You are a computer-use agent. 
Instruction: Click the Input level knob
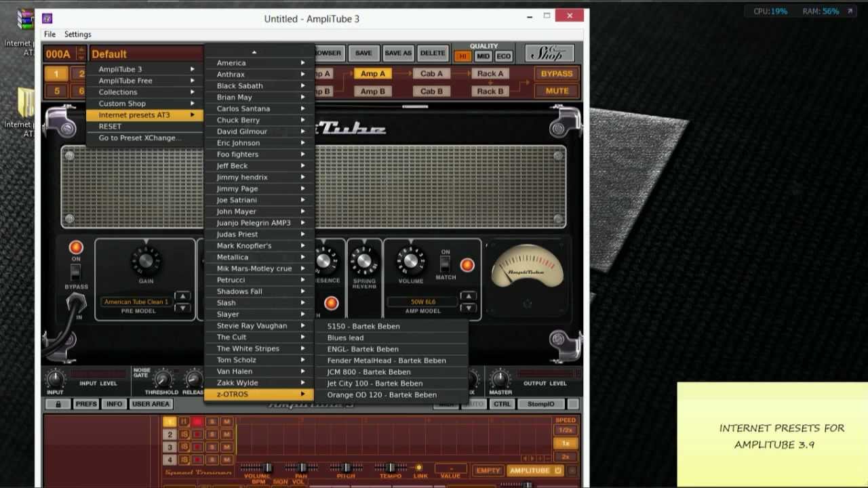(x=56, y=379)
